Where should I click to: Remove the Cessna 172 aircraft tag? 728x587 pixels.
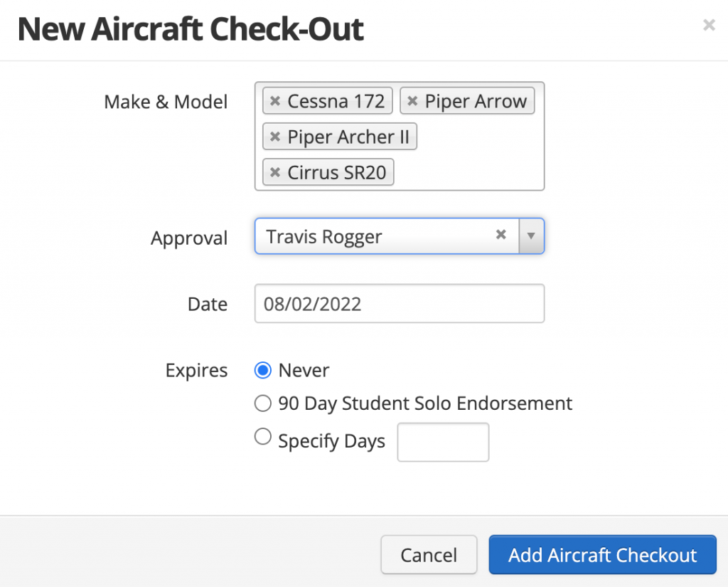(274, 100)
